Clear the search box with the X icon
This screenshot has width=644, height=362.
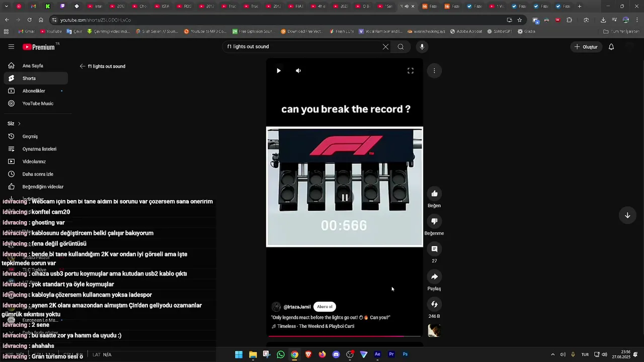click(385, 47)
